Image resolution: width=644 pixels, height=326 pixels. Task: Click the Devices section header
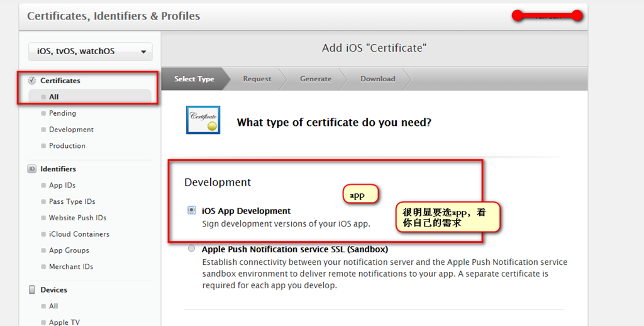[x=53, y=290]
